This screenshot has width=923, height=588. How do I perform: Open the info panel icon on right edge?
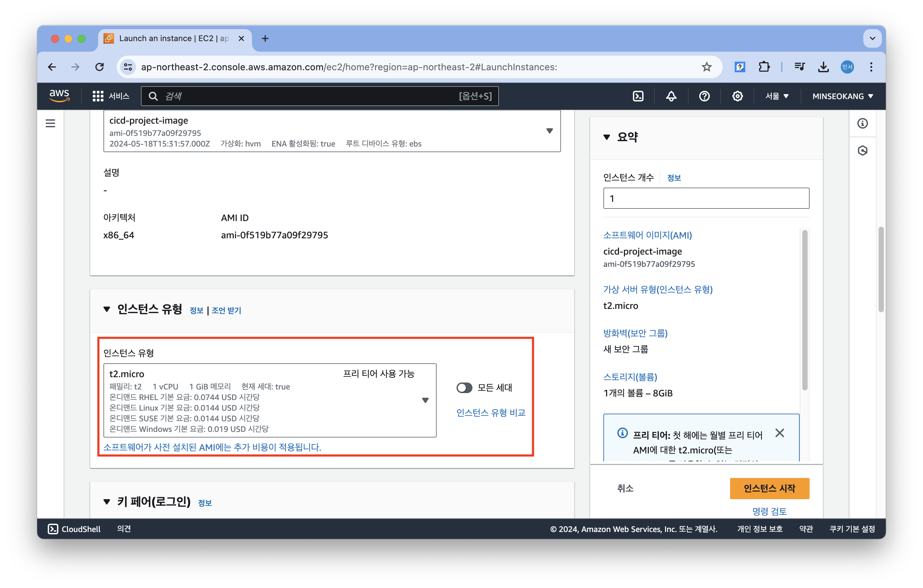[862, 123]
